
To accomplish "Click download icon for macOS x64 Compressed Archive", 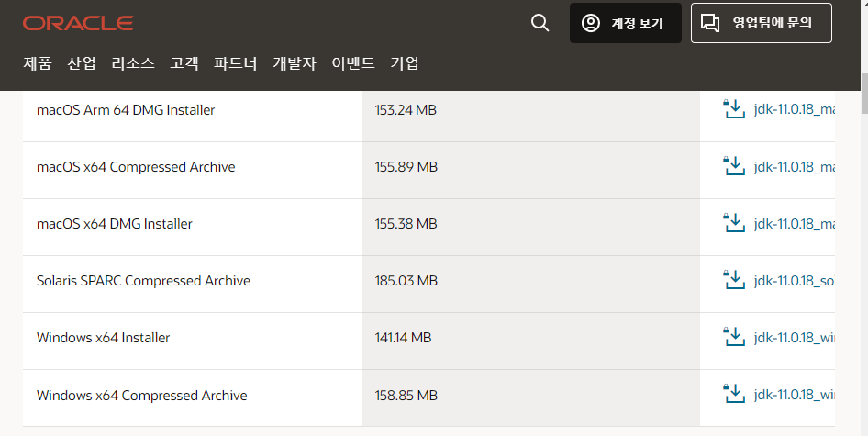I will [734, 165].
